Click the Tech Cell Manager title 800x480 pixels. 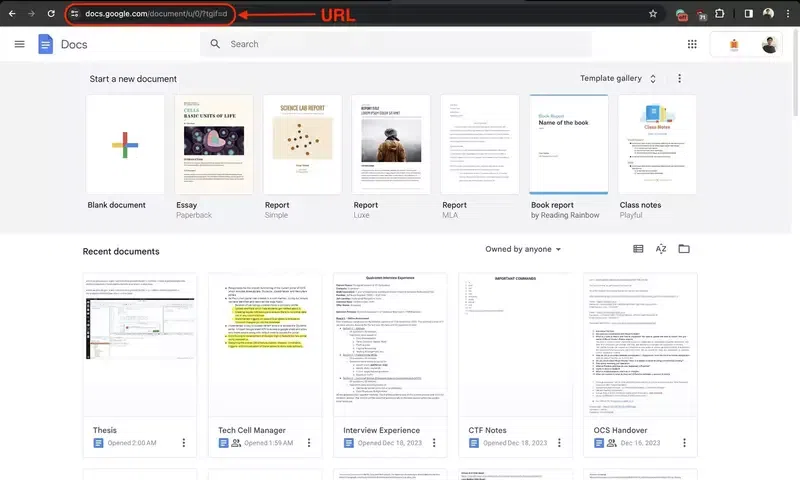[252, 430]
